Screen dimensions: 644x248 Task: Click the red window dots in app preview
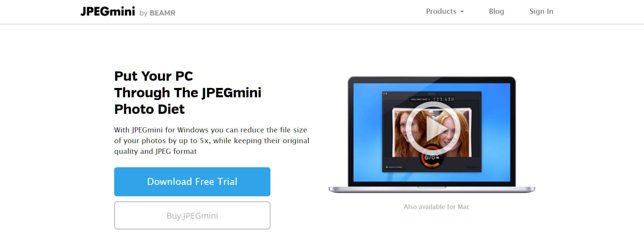(x=385, y=93)
